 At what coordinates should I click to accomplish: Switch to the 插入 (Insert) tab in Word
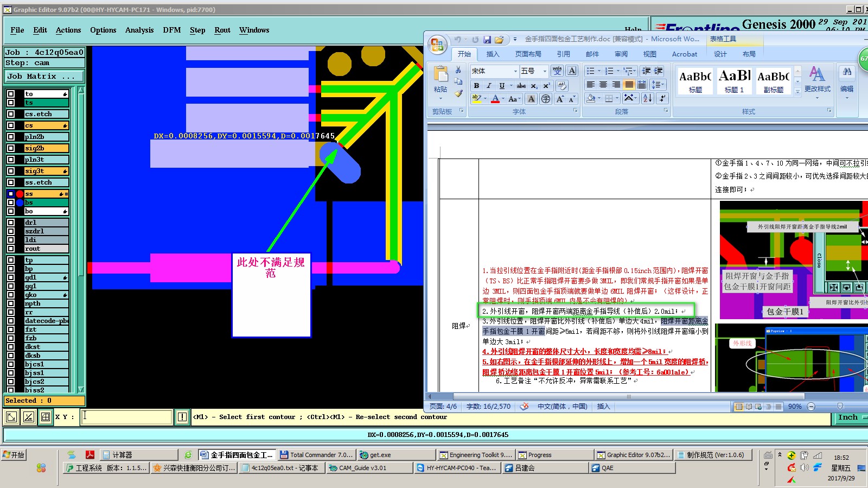(x=493, y=54)
